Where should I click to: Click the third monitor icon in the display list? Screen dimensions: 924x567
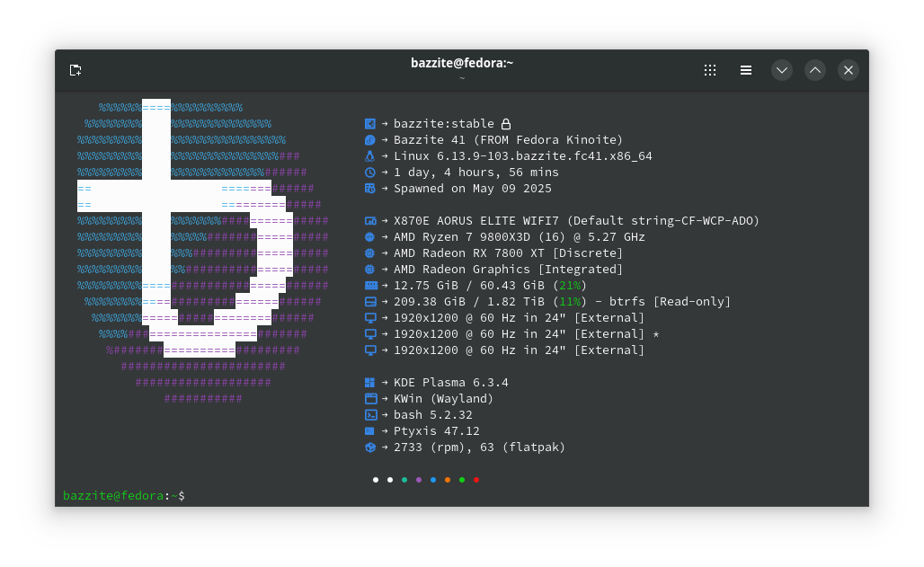pos(370,350)
